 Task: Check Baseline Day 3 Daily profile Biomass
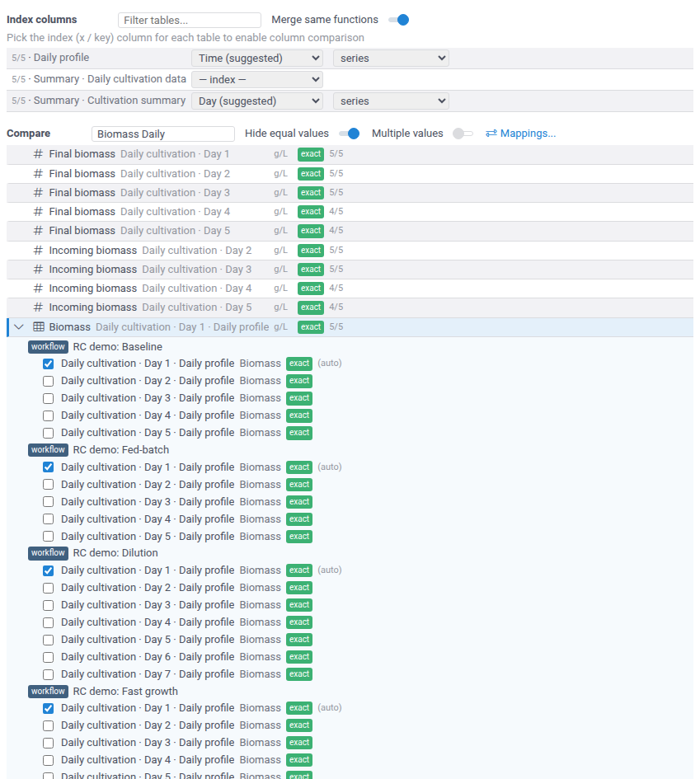(48, 398)
